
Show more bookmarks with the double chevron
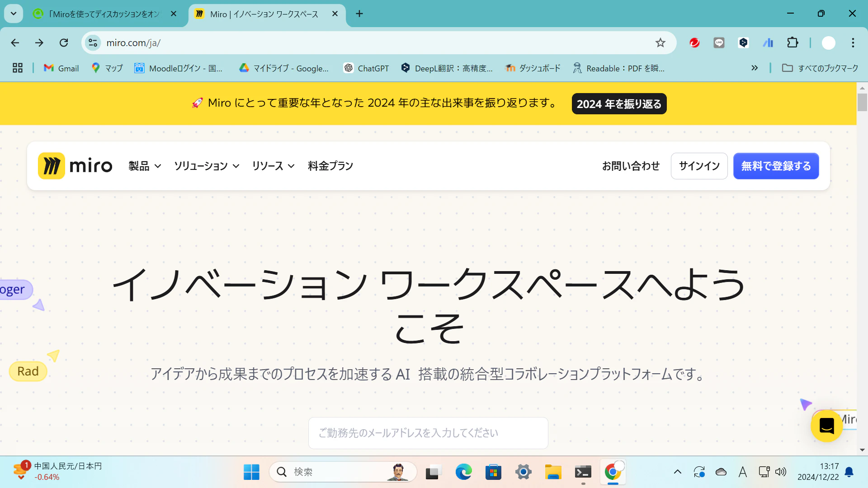pyautogui.click(x=755, y=68)
